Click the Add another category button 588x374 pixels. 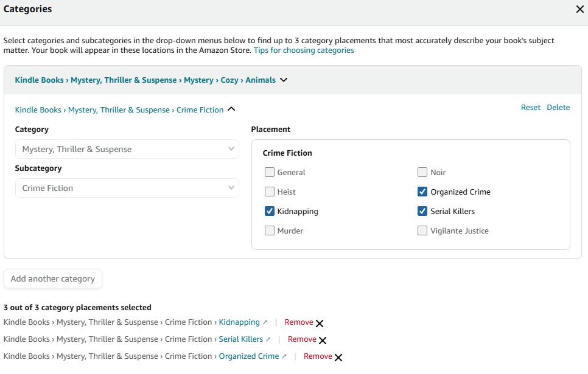[x=52, y=279]
